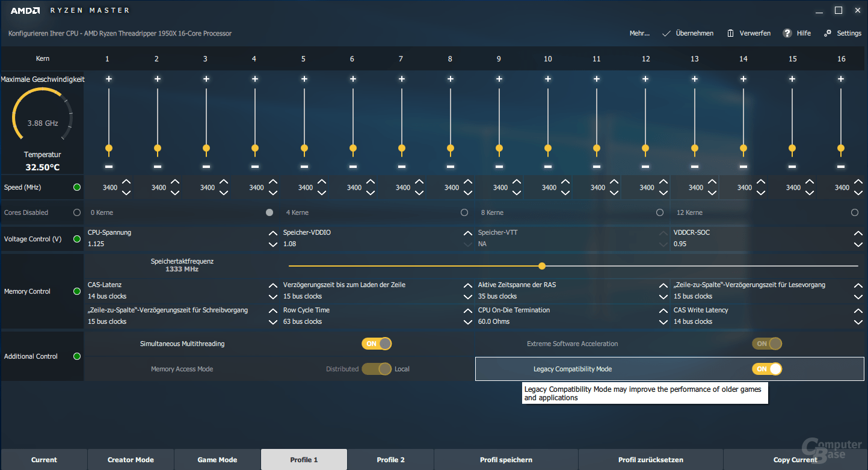Viewport: 868px width, 470px height.
Task: Click the Verwerfen trash icon
Action: pyautogui.click(x=730, y=33)
